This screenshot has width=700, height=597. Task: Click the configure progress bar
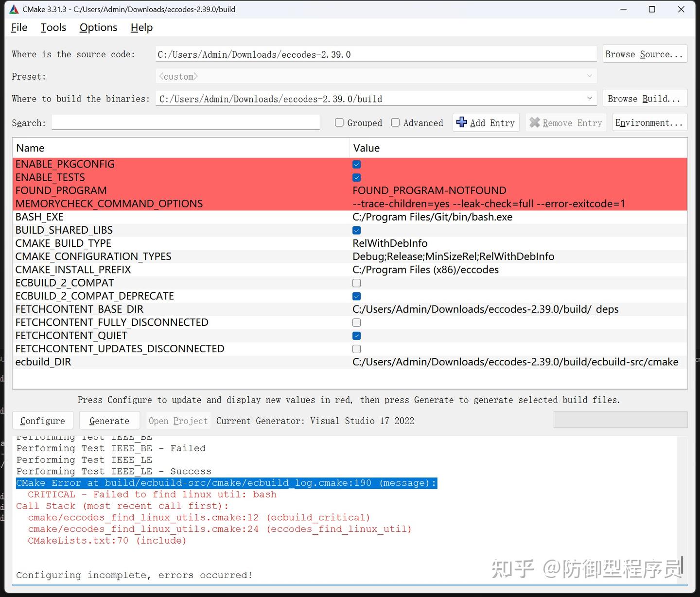point(620,420)
